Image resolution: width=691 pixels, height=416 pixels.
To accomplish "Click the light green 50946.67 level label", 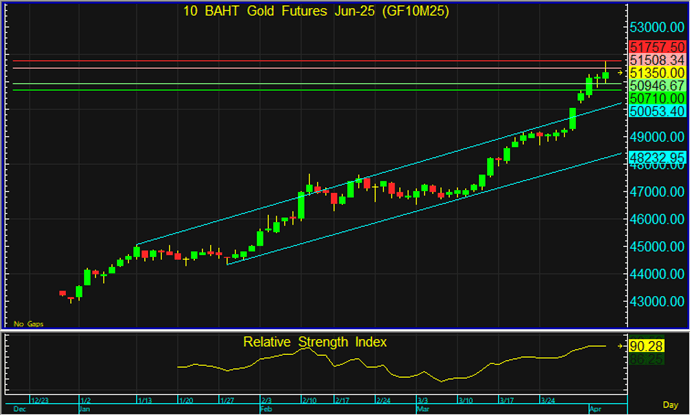I will tap(657, 87).
